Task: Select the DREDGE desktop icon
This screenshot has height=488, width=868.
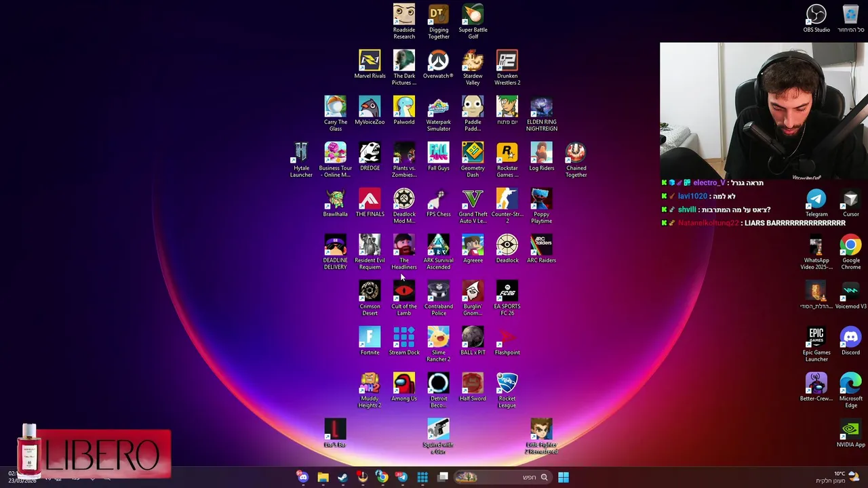Action: tap(370, 157)
